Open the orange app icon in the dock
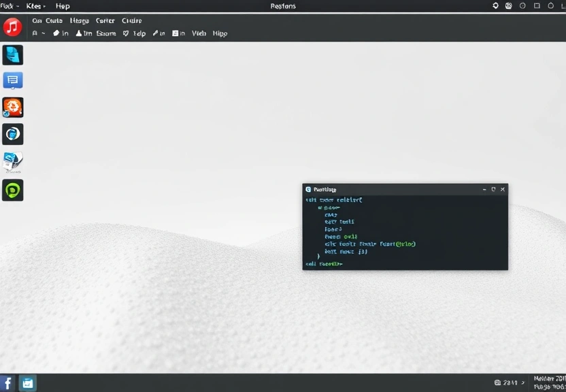This screenshot has width=566, height=392. (13, 107)
